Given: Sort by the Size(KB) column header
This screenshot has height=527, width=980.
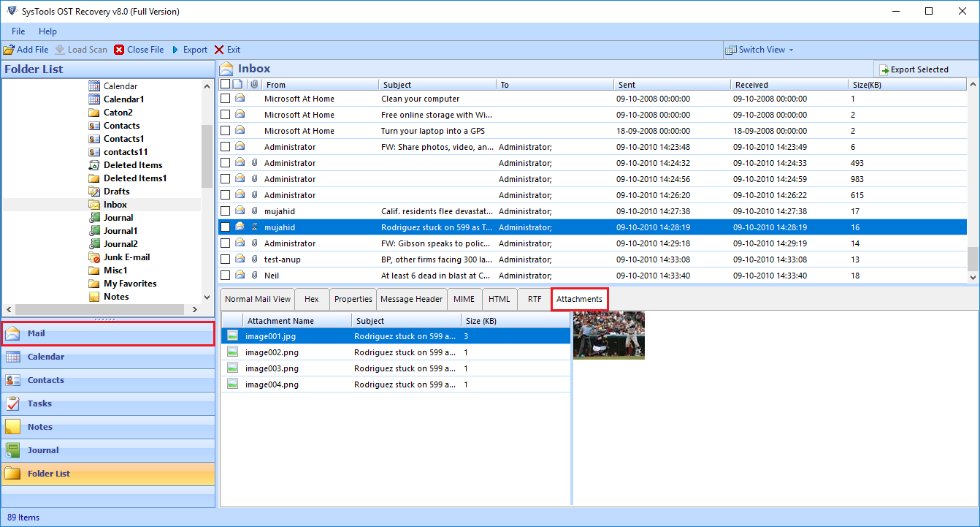Looking at the screenshot, I should tap(907, 85).
